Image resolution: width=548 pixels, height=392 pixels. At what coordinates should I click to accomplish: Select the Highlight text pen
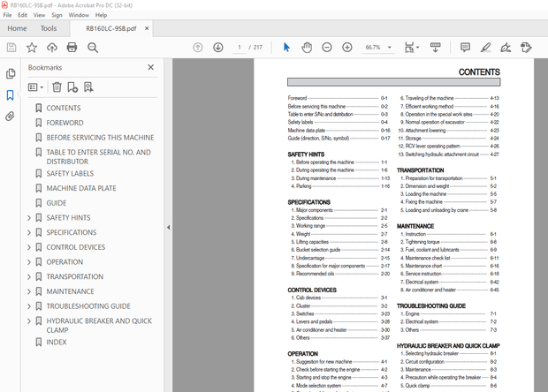[485, 48]
